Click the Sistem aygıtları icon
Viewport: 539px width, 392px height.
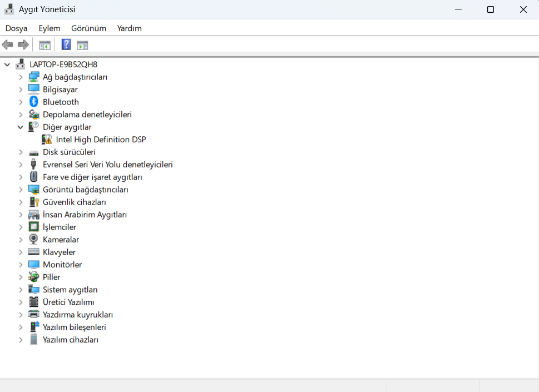pyautogui.click(x=34, y=289)
